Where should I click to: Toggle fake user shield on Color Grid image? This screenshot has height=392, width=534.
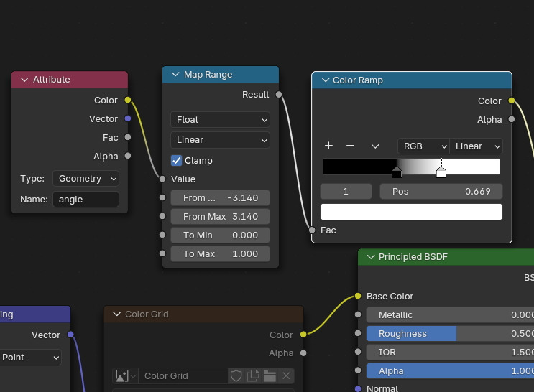[x=236, y=376]
